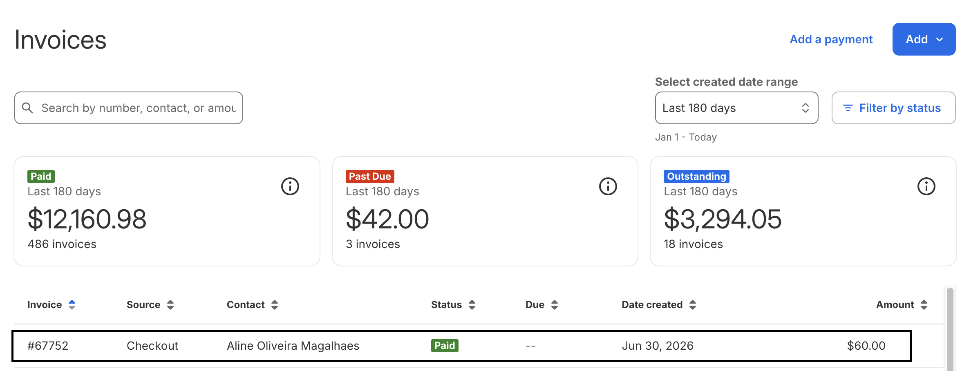Click the Add a payment link
Screen dimensions: 980x371
pyautogui.click(x=831, y=39)
